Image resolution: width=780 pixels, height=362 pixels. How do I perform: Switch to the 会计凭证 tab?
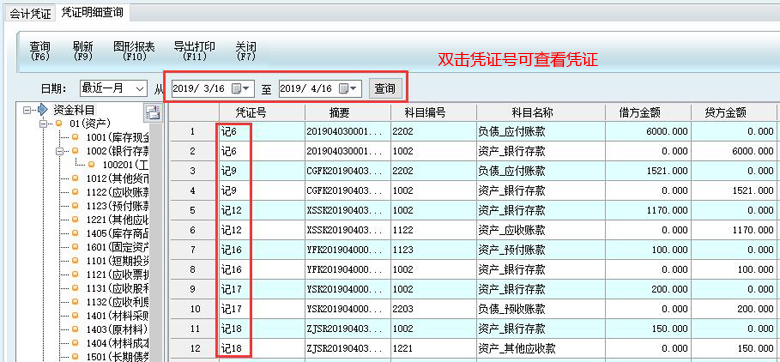tap(30, 13)
